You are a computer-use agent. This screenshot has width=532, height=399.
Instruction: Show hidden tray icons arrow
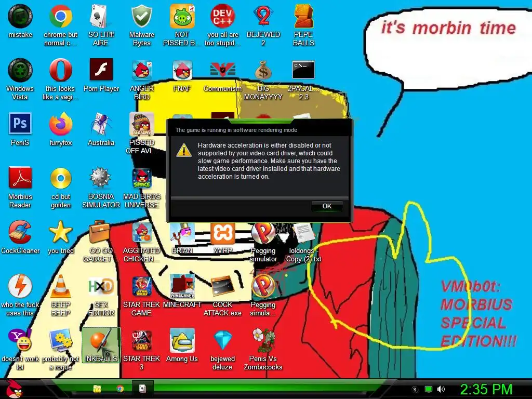point(415,390)
